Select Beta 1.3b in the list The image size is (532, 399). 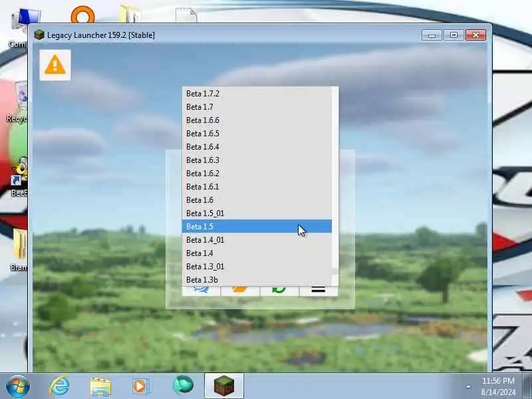(x=257, y=279)
